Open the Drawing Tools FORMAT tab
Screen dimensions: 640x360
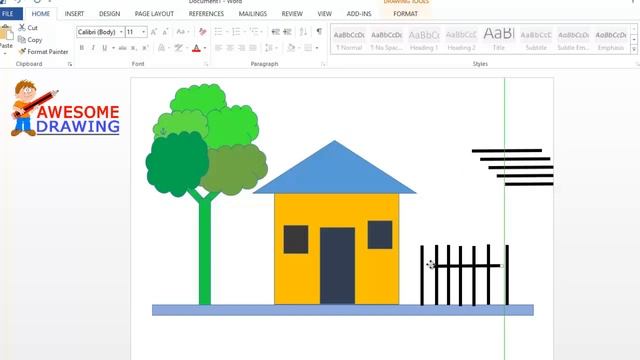point(405,13)
